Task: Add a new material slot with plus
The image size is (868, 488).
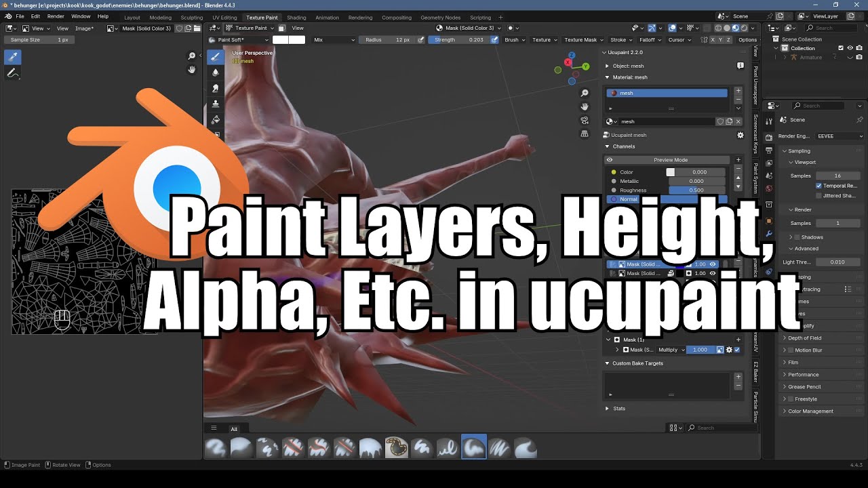Action: tap(738, 91)
